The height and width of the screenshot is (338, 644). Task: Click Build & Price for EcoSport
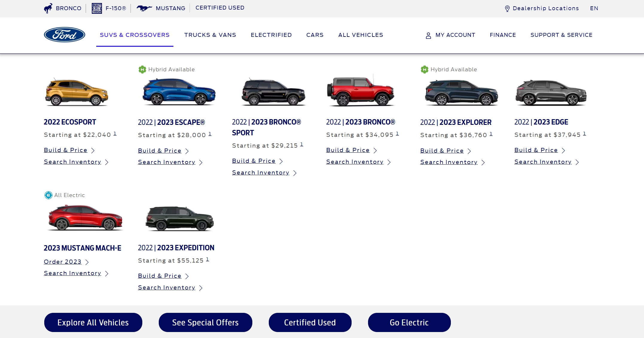65,150
